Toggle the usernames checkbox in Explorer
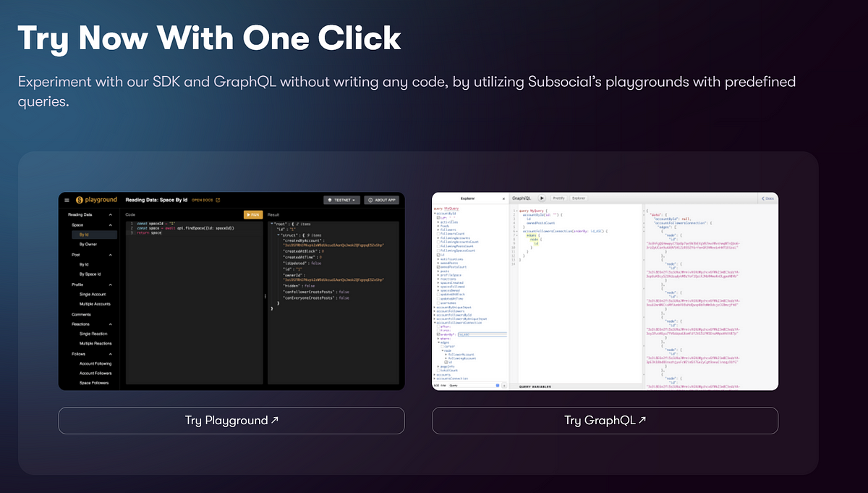The width and height of the screenshot is (868, 493). point(438,303)
